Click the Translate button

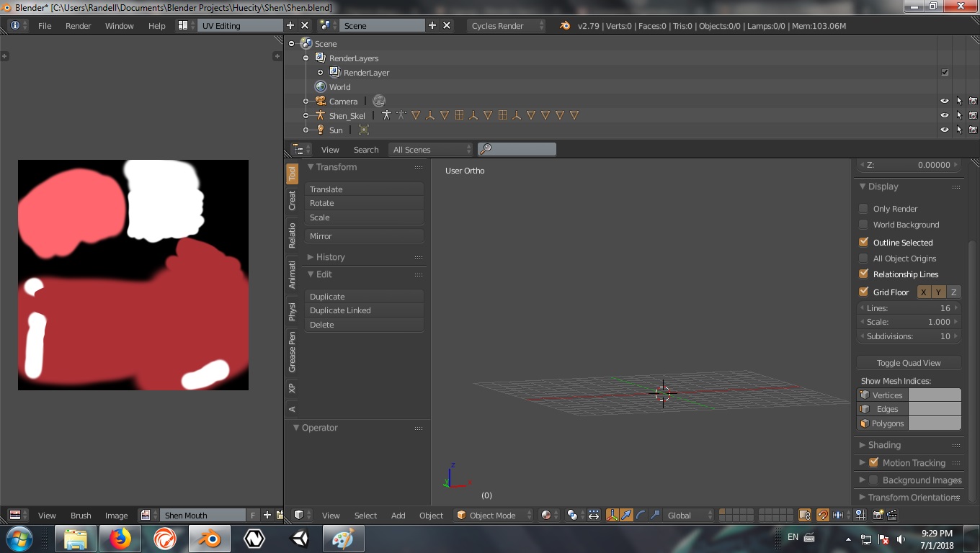tap(365, 189)
